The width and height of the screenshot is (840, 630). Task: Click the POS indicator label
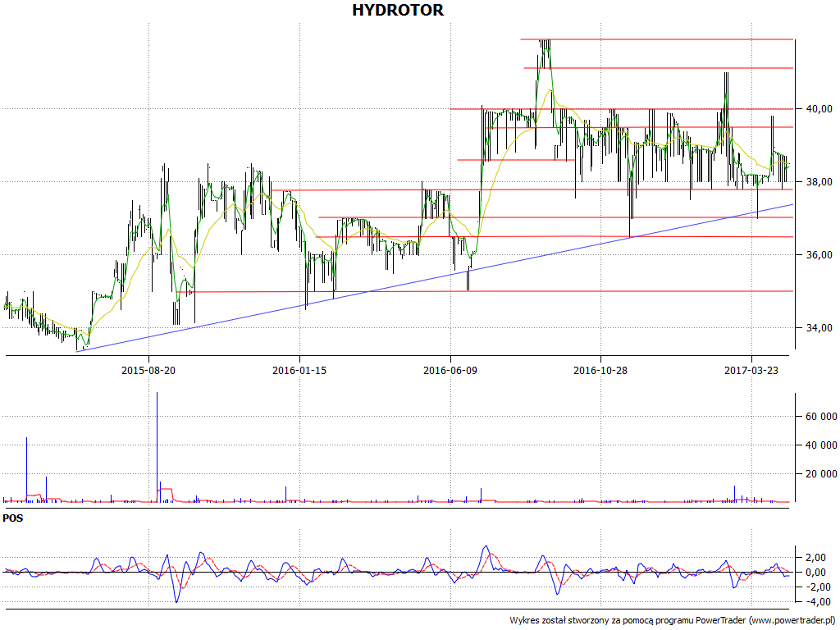click(x=13, y=518)
